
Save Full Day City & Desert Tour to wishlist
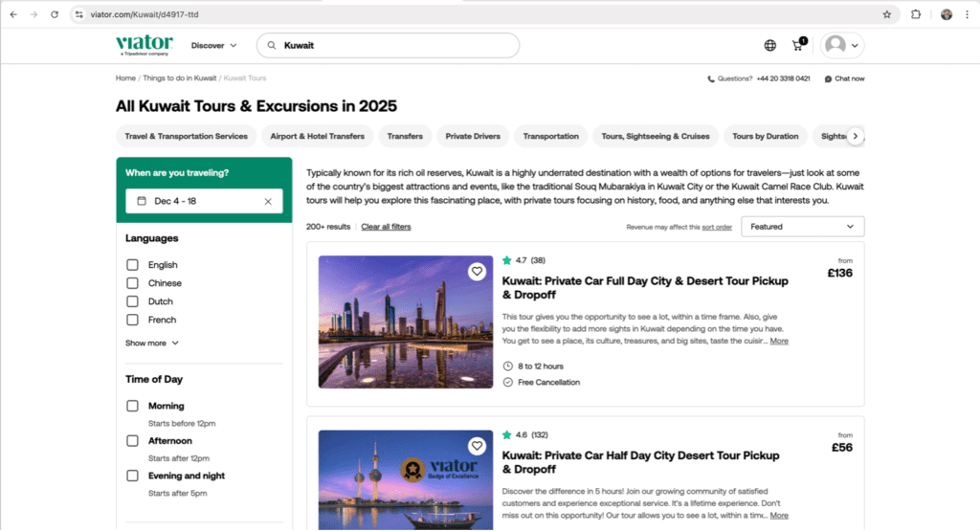point(477,272)
